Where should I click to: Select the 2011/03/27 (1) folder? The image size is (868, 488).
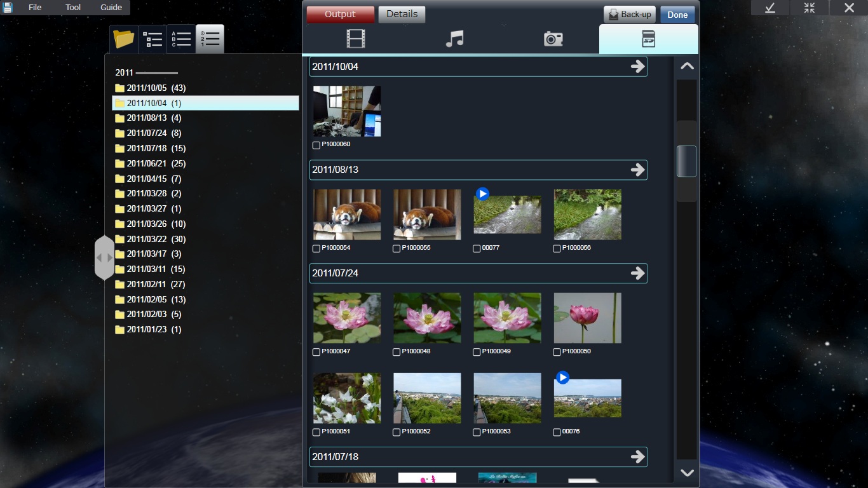205,209
